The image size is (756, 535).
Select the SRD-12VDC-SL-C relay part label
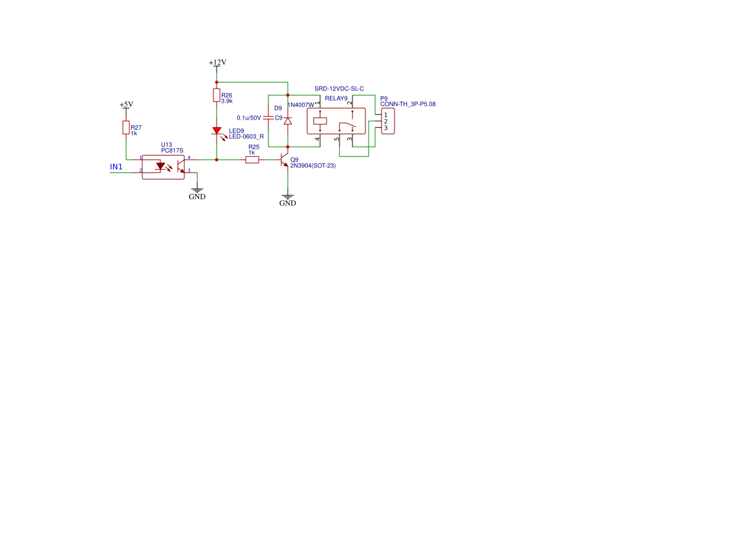click(x=339, y=89)
